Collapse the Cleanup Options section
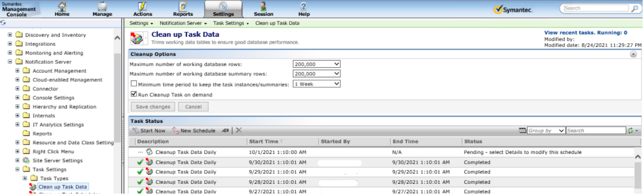The image size is (644, 195). [x=633, y=54]
